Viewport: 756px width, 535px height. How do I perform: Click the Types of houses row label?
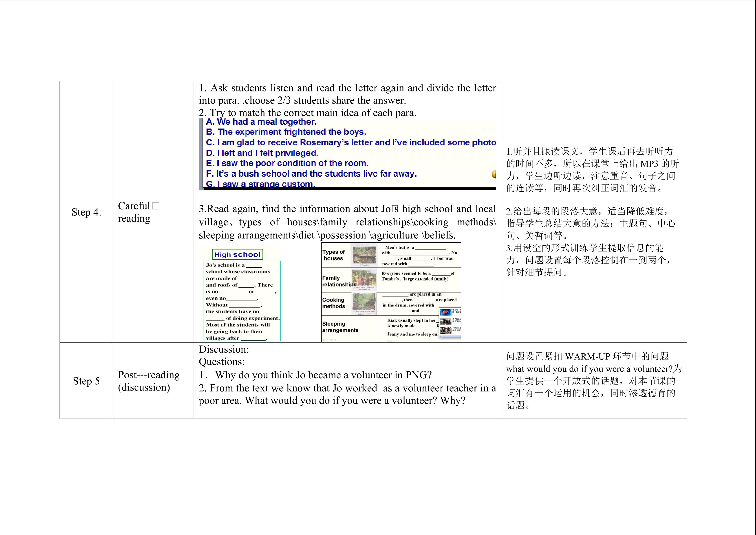[x=333, y=255]
